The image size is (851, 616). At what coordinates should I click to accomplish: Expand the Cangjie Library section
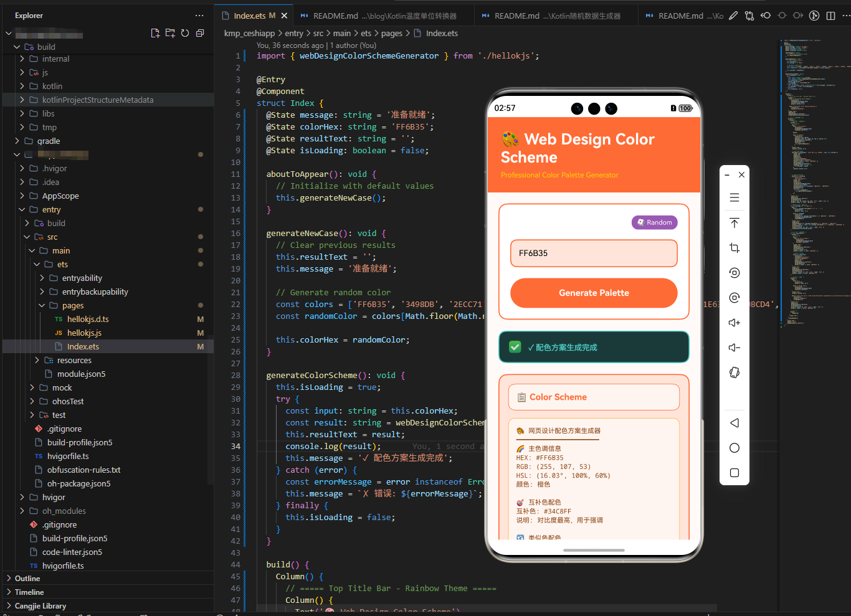coord(108,606)
